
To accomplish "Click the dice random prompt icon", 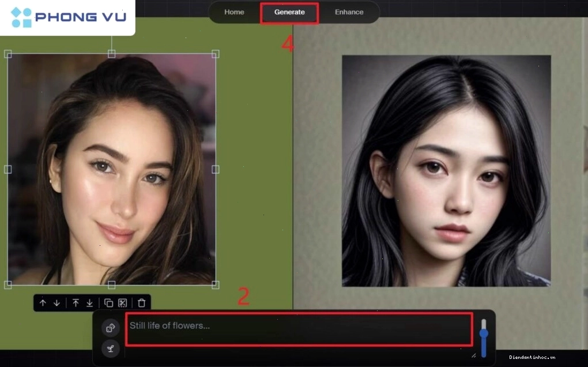I will pyautogui.click(x=111, y=328).
